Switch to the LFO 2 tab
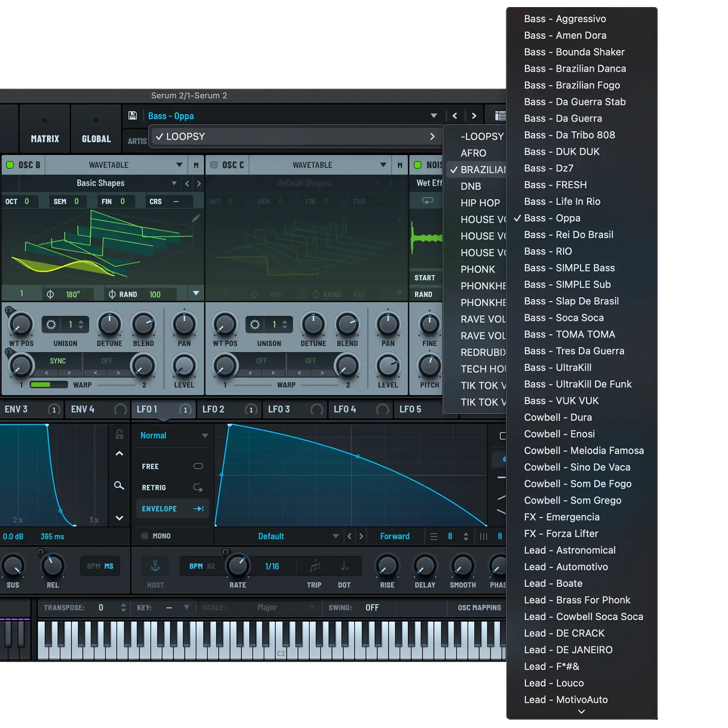 pos(214,409)
